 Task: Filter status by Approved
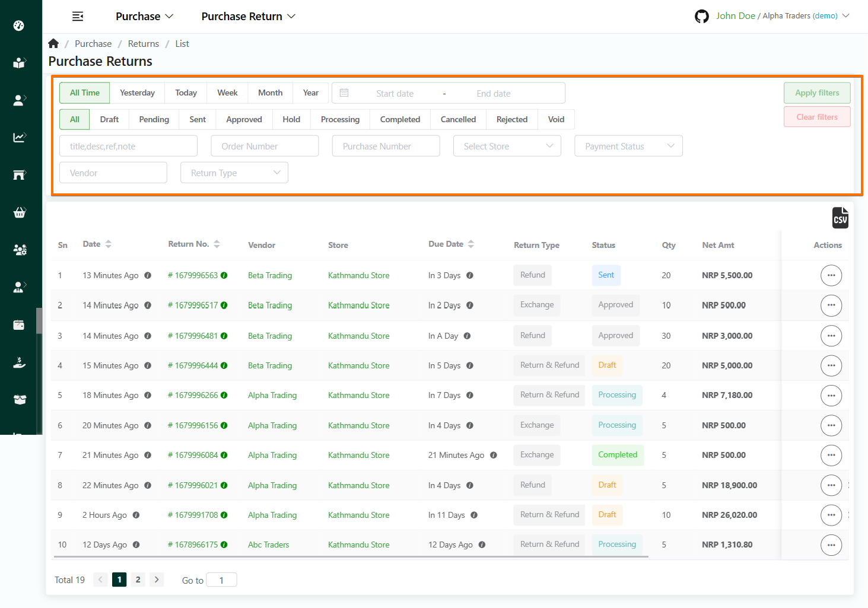pos(244,119)
